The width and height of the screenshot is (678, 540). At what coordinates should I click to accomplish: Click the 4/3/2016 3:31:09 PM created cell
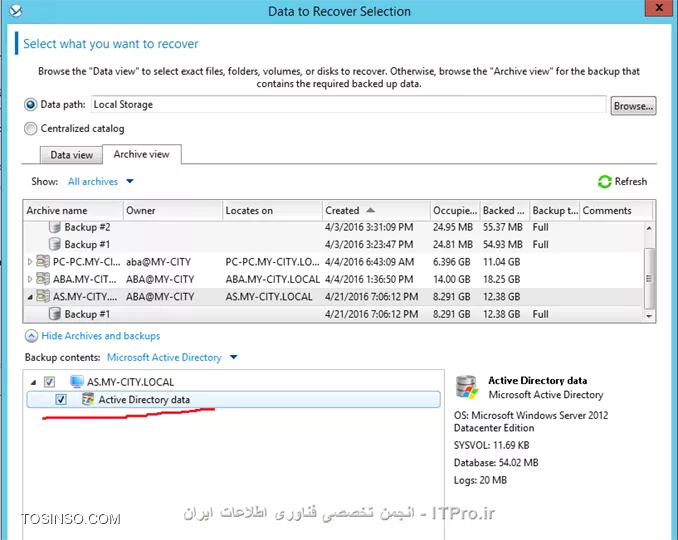[369, 227]
